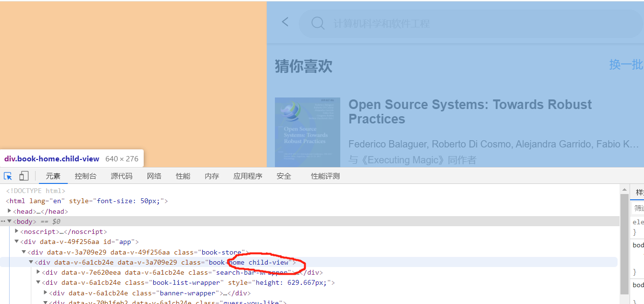Expand the head element node

pos(9,211)
